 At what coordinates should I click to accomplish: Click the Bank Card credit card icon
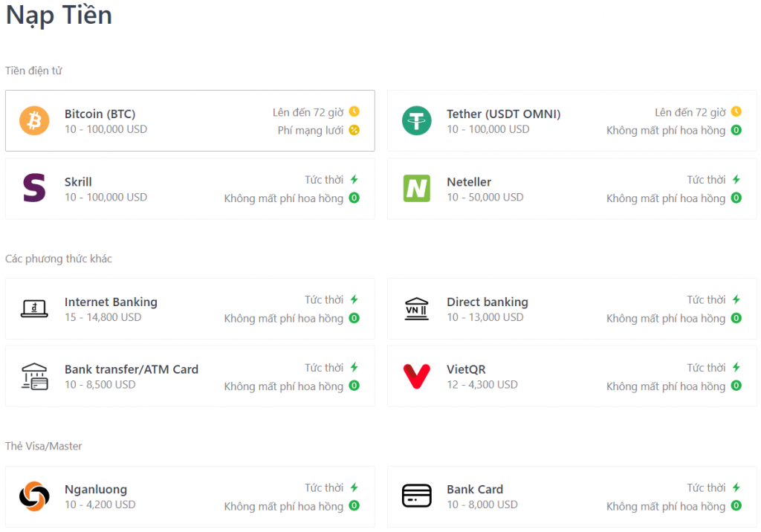tap(416, 496)
